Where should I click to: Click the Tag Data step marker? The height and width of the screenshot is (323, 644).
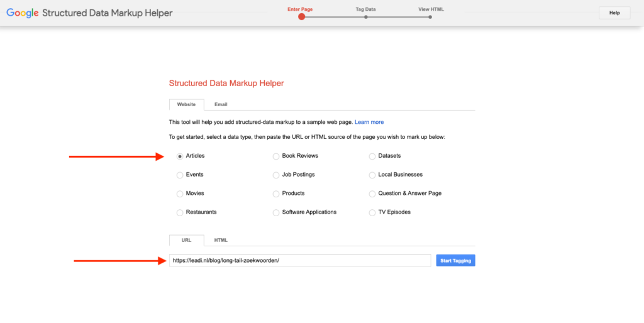[x=365, y=17]
